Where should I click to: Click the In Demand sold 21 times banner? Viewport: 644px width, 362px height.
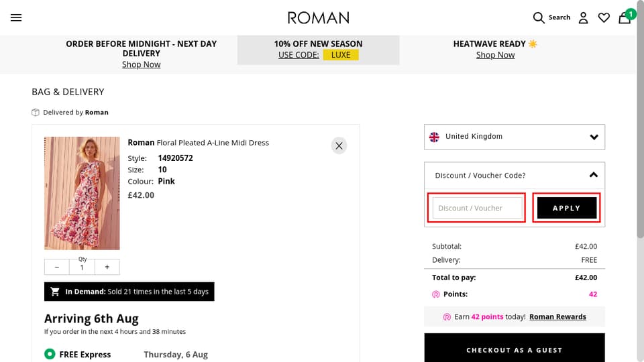coord(129,292)
